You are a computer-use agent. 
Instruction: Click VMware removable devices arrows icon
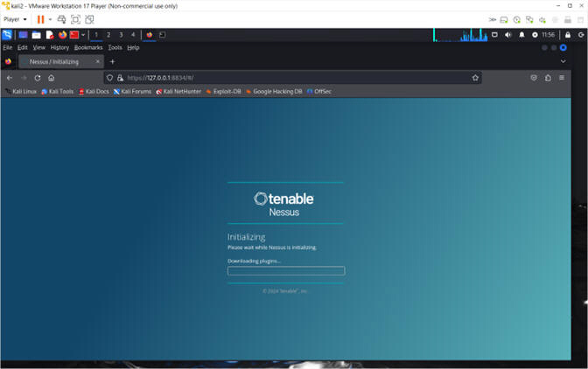click(x=492, y=19)
